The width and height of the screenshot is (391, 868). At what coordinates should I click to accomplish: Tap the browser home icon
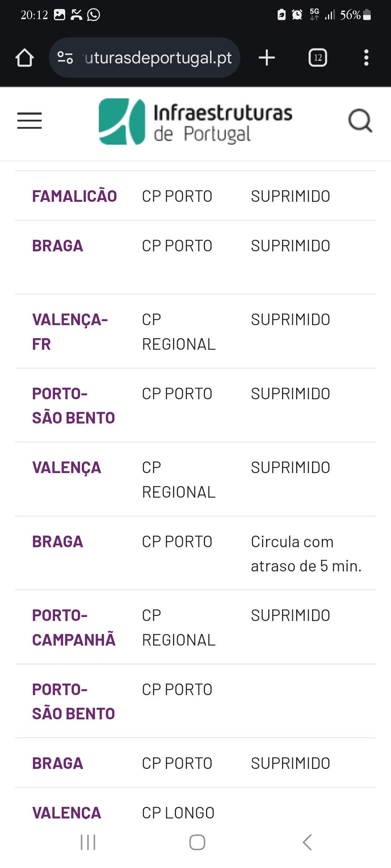click(x=25, y=58)
